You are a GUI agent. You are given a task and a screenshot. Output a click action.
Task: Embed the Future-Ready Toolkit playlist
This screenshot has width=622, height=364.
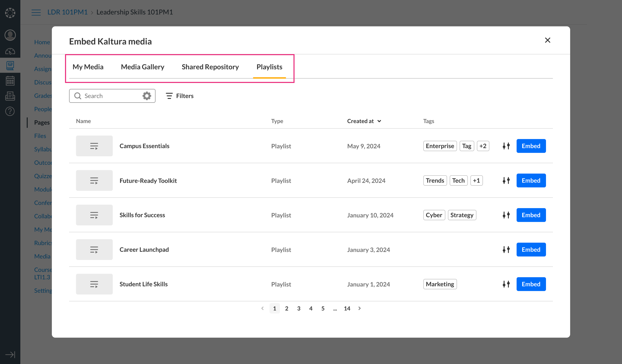[x=531, y=180]
